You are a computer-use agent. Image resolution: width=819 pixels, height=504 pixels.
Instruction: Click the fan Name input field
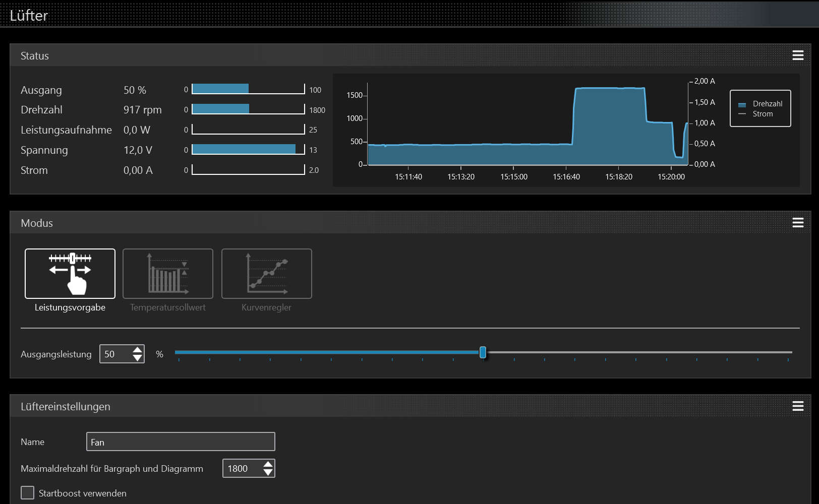(x=181, y=442)
